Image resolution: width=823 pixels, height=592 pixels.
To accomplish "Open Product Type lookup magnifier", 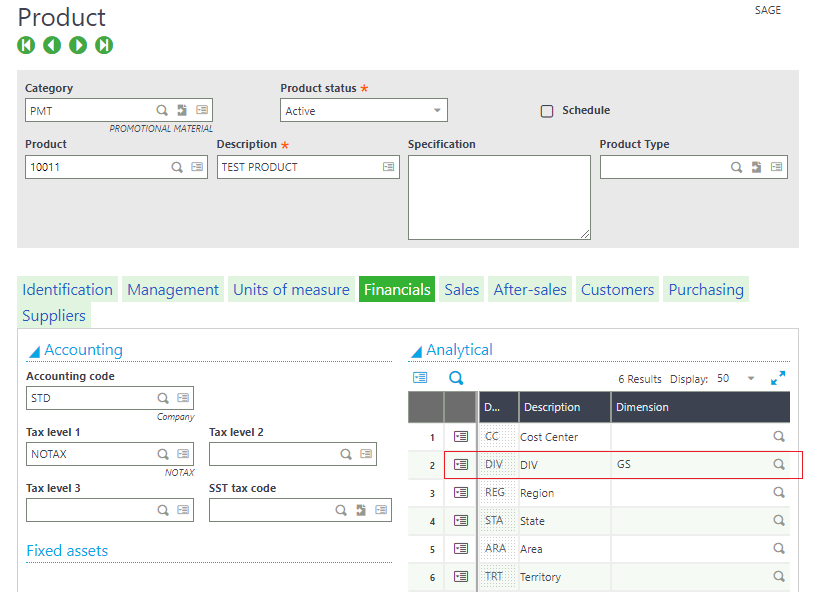I will click(x=737, y=167).
